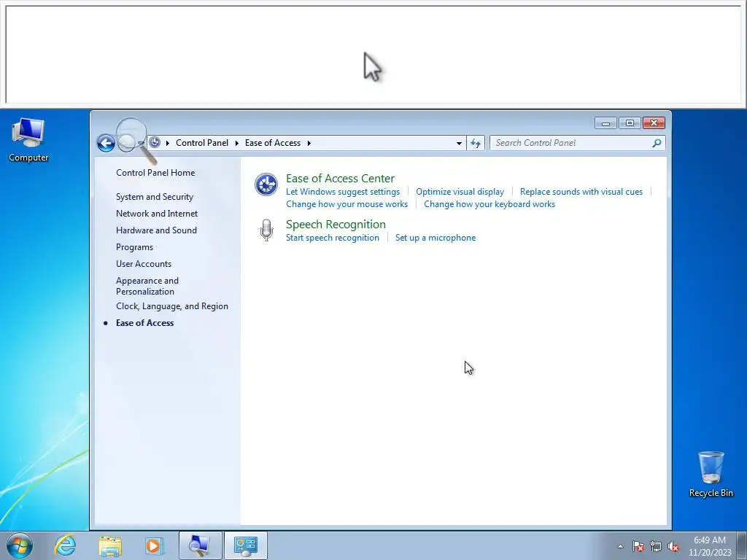The height and width of the screenshot is (560, 747).
Task: Switch to Control Panel taskbar button
Action: [x=245, y=545]
